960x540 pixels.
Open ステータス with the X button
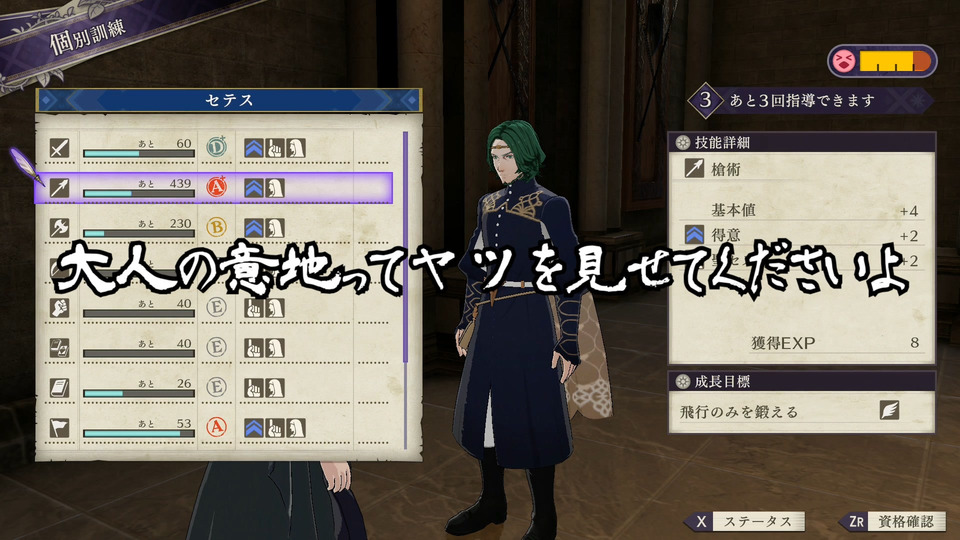744,522
